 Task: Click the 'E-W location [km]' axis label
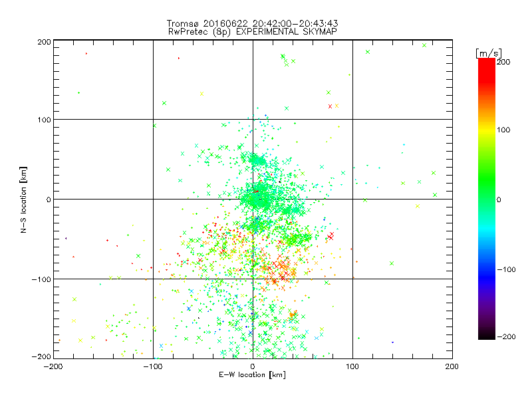click(253, 374)
